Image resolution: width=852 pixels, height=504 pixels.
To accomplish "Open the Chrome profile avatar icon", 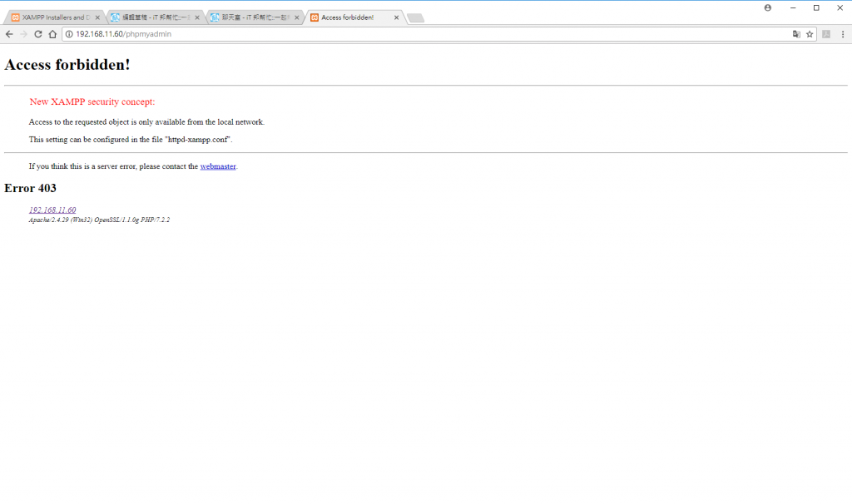I will [x=768, y=7].
